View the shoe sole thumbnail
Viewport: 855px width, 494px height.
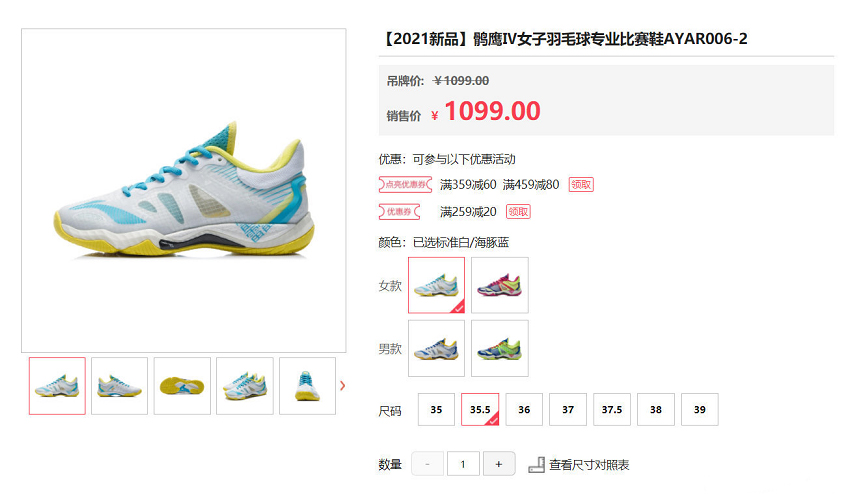[182, 386]
